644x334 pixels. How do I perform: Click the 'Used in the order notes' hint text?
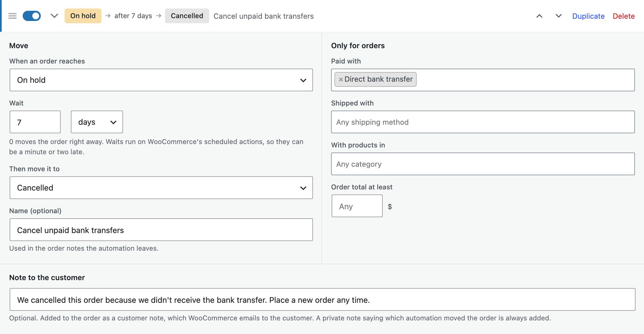point(84,248)
